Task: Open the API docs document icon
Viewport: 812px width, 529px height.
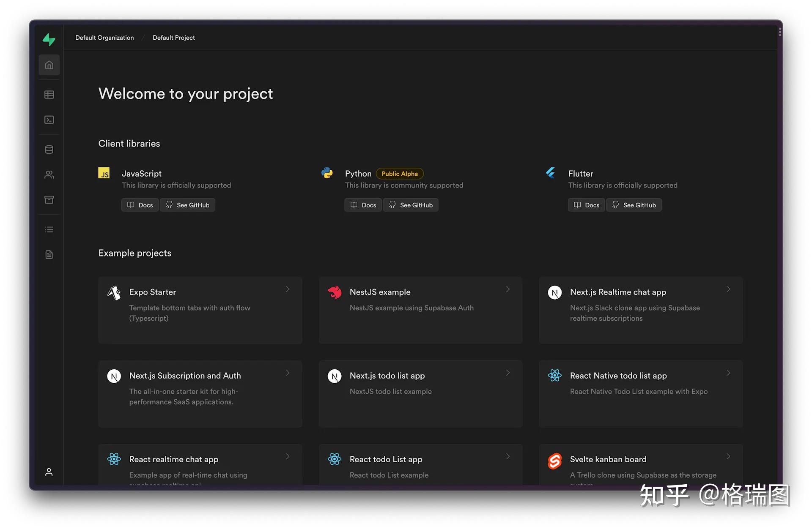Action: 49,254
